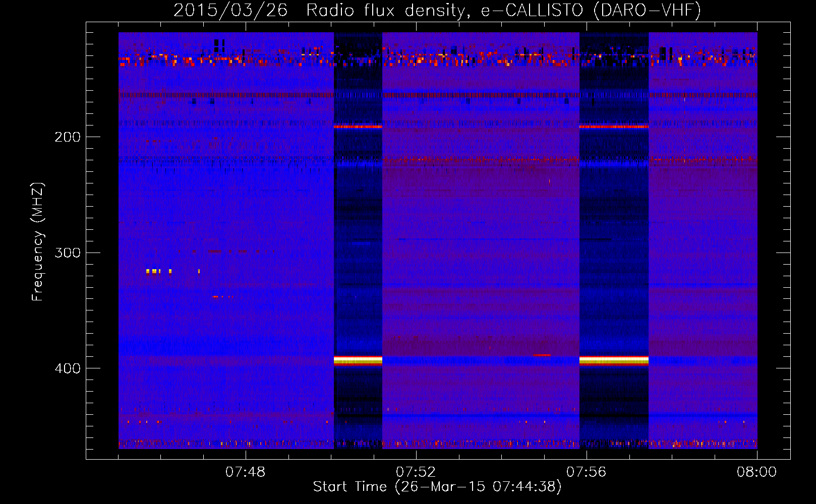816x504 pixels.
Task: Click the "Frequency (MHZ)" axis label
Action: click(38, 242)
